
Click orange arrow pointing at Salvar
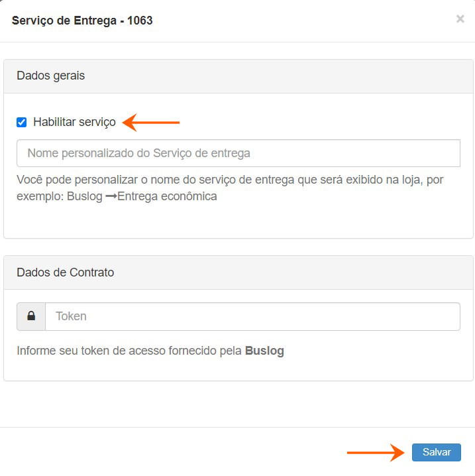coord(376,453)
